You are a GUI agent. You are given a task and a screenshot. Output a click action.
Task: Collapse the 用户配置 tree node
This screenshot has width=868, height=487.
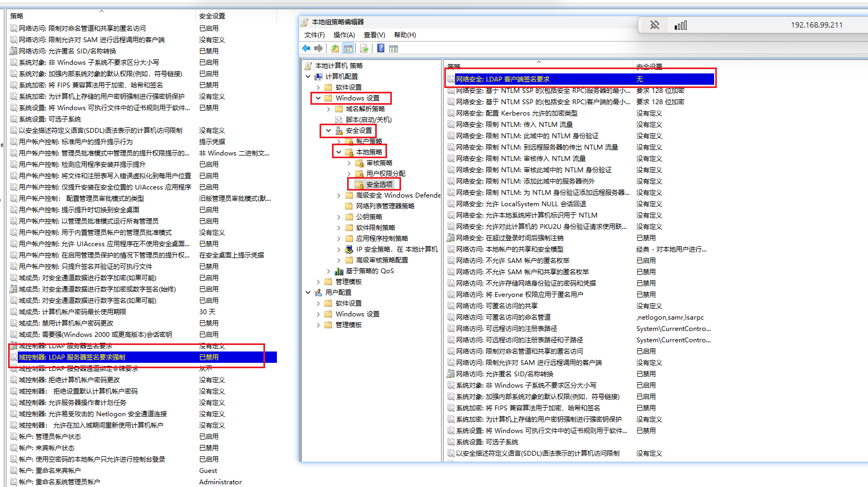pyautogui.click(x=308, y=293)
